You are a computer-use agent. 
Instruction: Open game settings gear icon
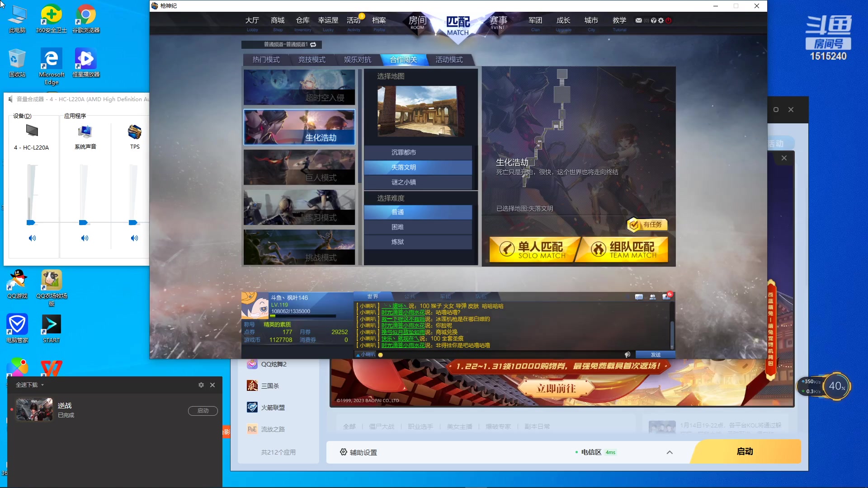[x=661, y=20]
